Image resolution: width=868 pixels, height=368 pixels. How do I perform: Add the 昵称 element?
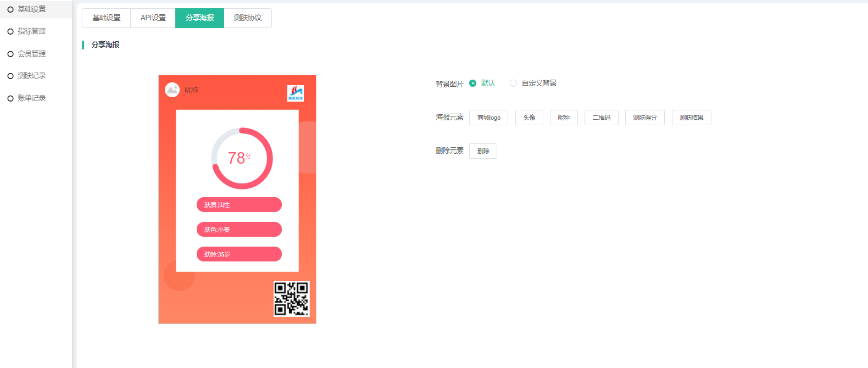564,118
